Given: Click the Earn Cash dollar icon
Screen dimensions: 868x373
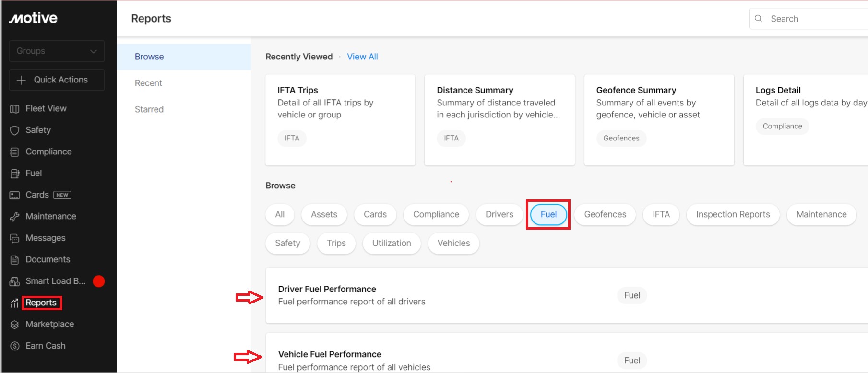Looking at the screenshot, I should (14, 346).
